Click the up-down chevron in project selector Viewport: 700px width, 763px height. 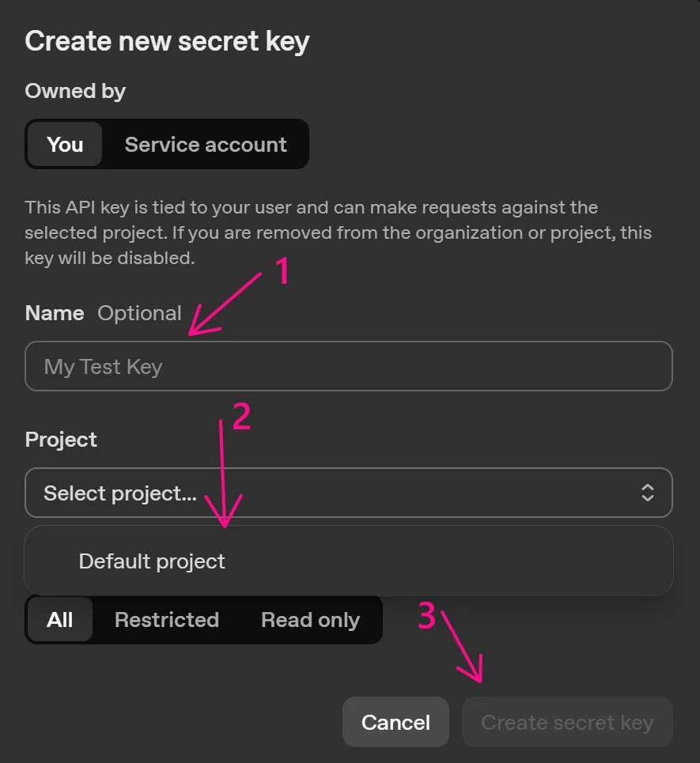647,493
